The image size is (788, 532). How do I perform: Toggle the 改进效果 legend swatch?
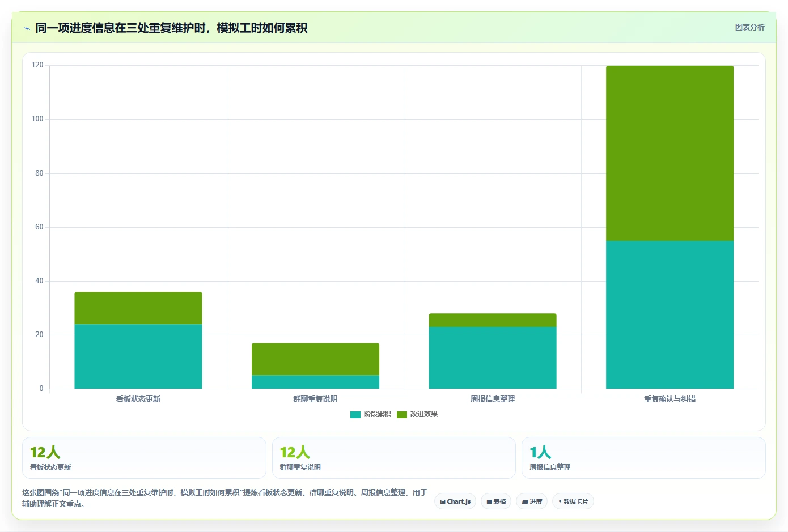[x=402, y=414]
